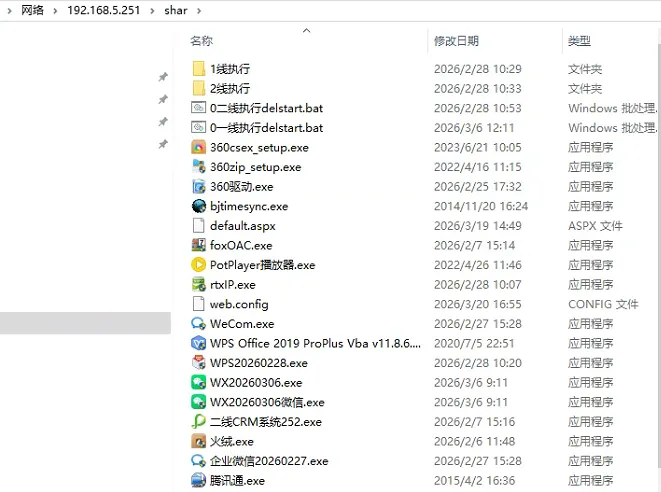
Task: Click the third pin icon in Quick access
Action: (163, 122)
